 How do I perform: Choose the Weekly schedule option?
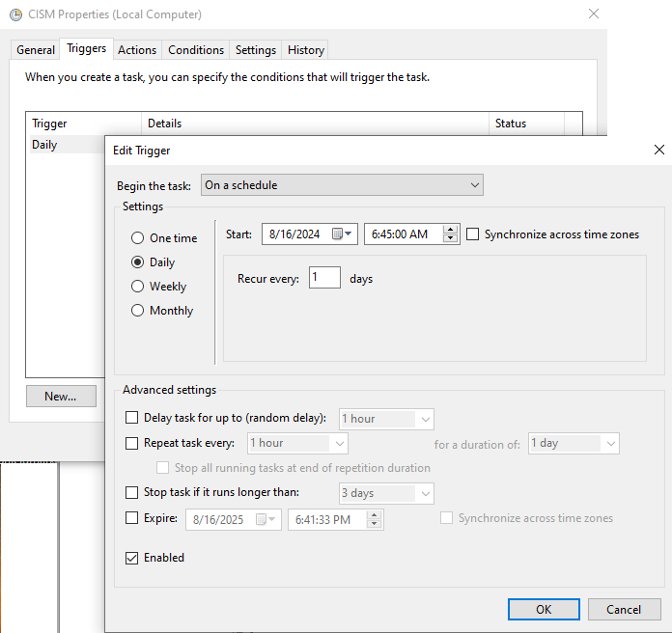click(138, 287)
